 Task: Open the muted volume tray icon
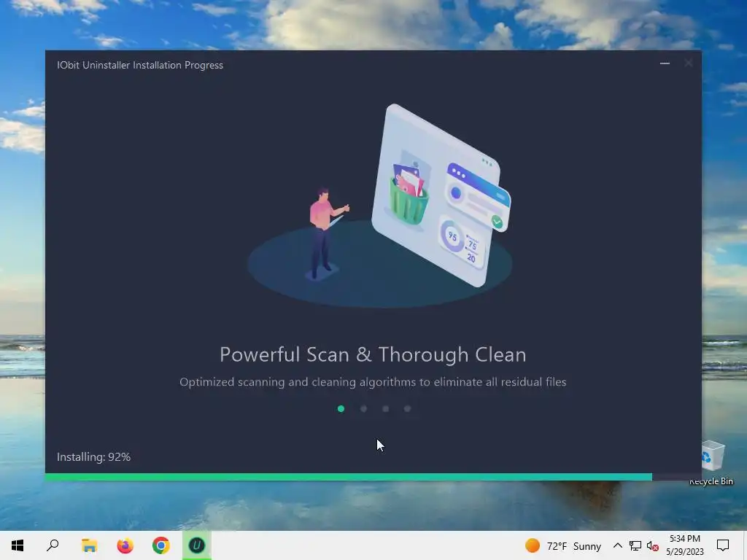[653, 545]
